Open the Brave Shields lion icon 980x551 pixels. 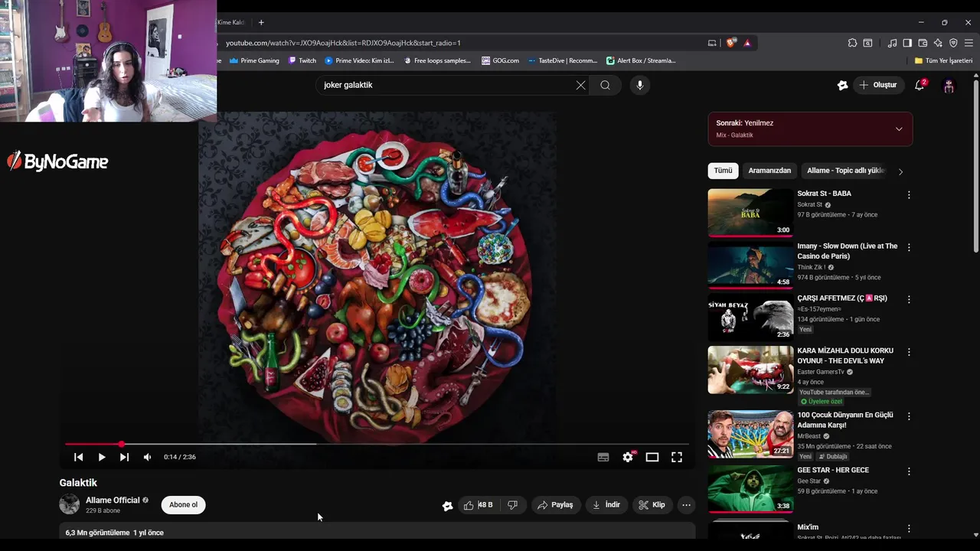730,43
